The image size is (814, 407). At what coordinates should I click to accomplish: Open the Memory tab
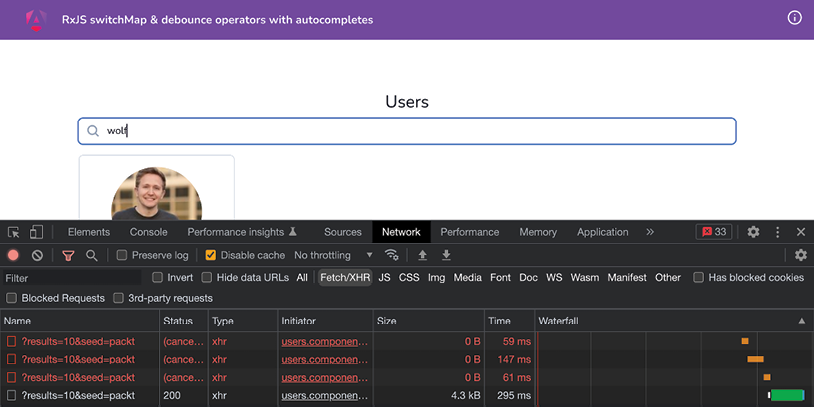(x=538, y=232)
